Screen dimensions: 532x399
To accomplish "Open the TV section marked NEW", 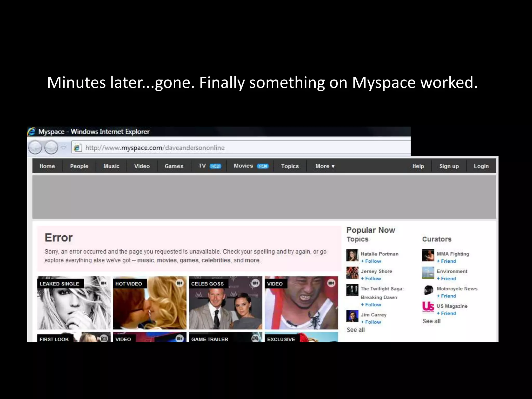I will click(x=210, y=166).
